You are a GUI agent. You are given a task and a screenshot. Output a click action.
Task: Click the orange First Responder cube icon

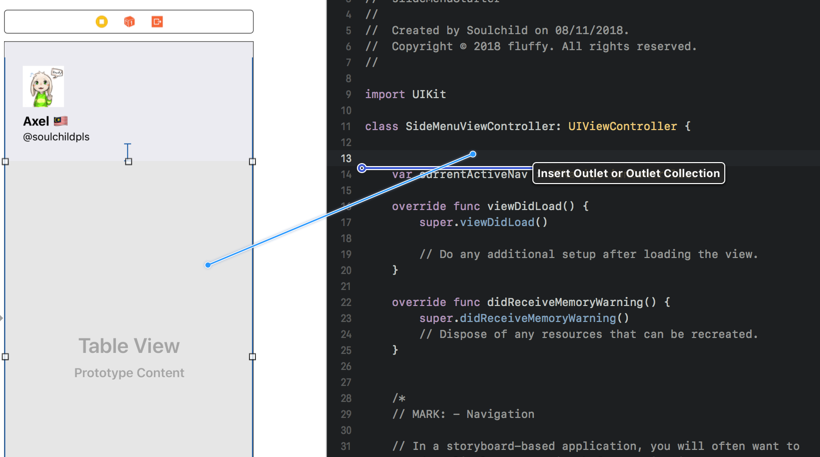pyautogui.click(x=129, y=21)
